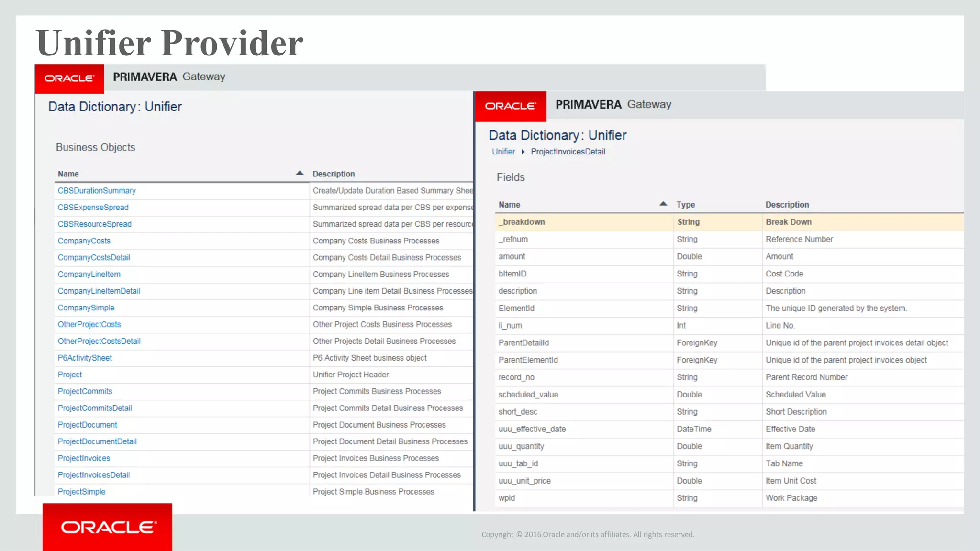Open CompanyCosts business object
The height and width of the screenshot is (551, 980).
click(x=84, y=241)
